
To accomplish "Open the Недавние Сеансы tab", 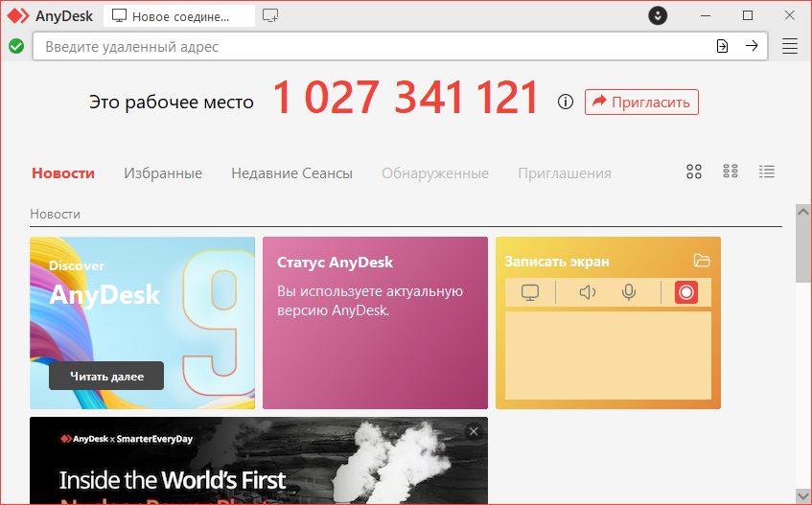I will point(292,172).
